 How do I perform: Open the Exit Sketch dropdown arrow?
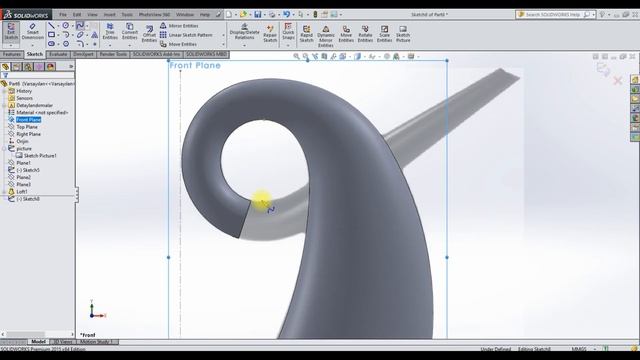pyautogui.click(x=11, y=45)
